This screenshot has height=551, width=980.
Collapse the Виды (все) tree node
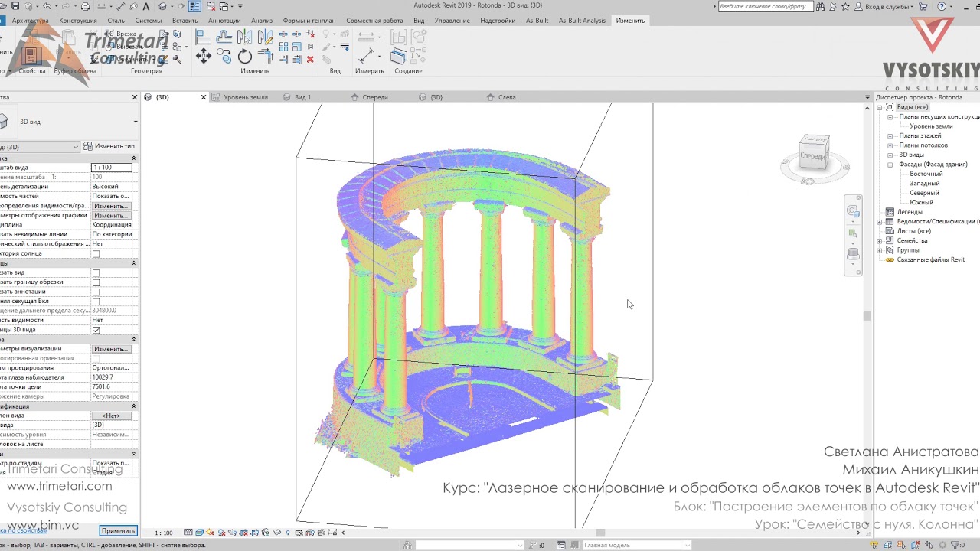pyautogui.click(x=880, y=107)
